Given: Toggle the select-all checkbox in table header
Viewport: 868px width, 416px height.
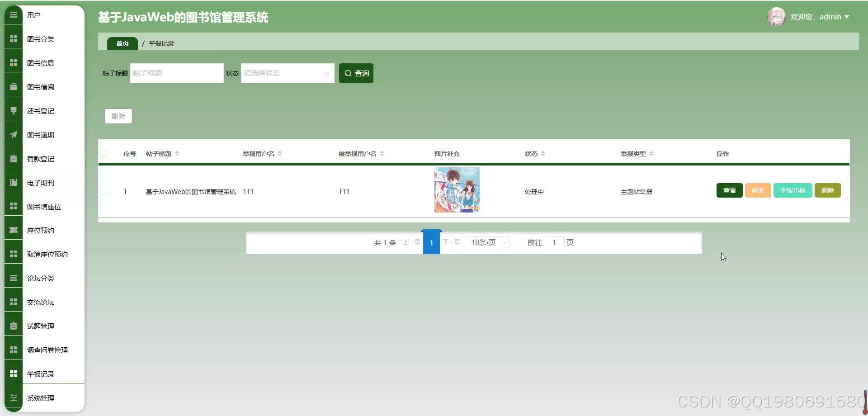Looking at the screenshot, I should click(104, 154).
